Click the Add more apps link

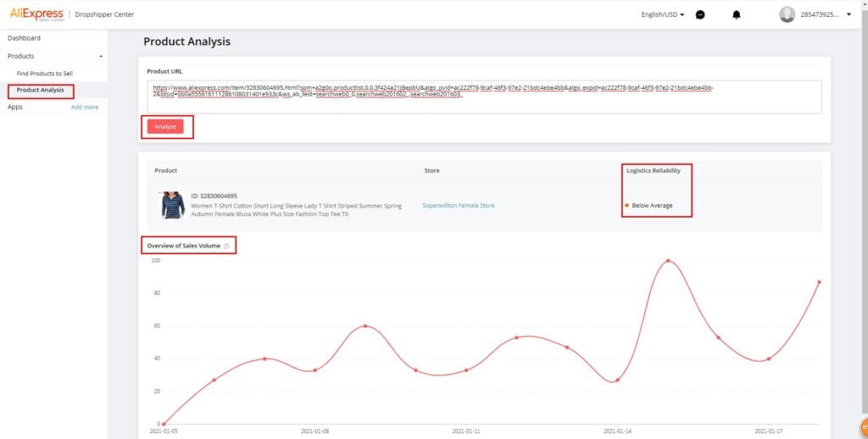(x=85, y=108)
